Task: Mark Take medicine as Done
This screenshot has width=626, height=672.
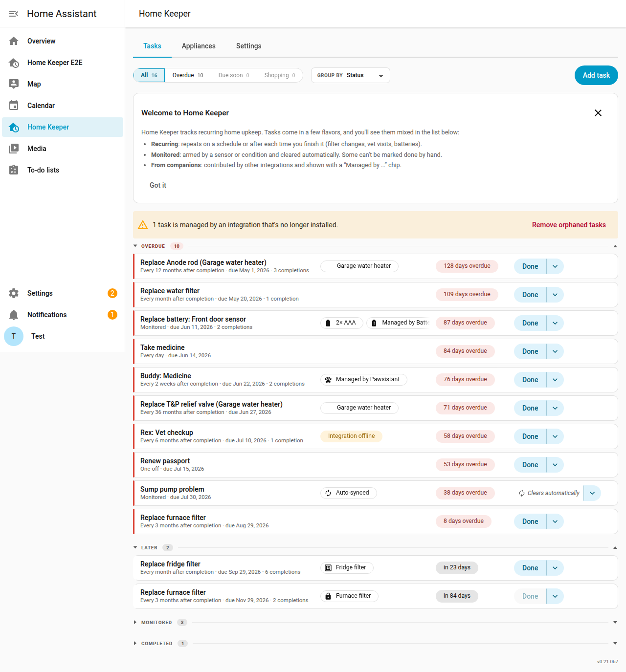Action: (x=530, y=351)
